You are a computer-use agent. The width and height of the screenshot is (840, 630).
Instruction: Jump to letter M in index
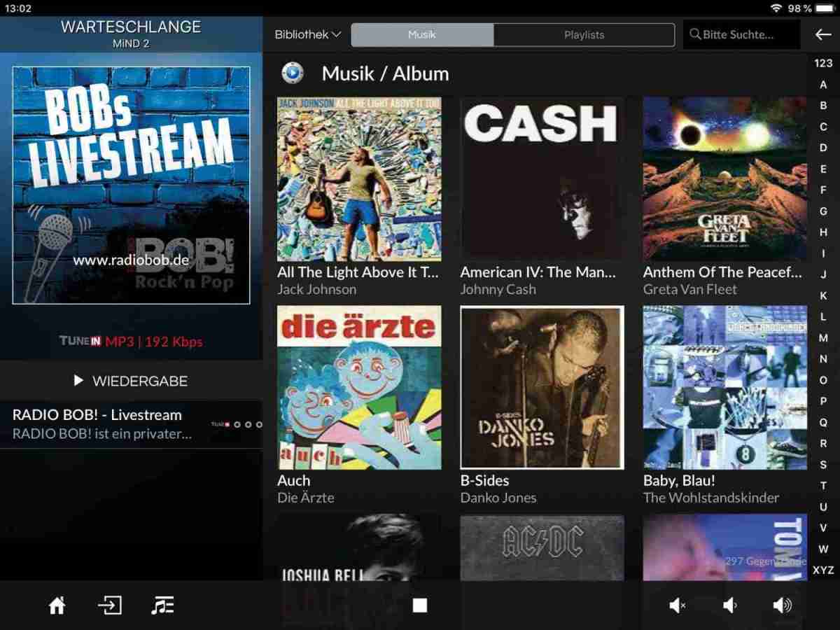point(823,337)
